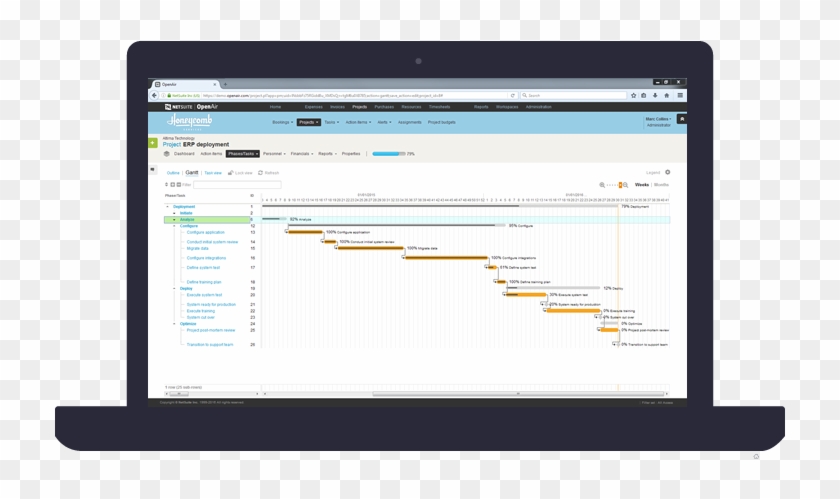Click the Filter text field
The height and width of the screenshot is (499, 840).
click(236, 185)
